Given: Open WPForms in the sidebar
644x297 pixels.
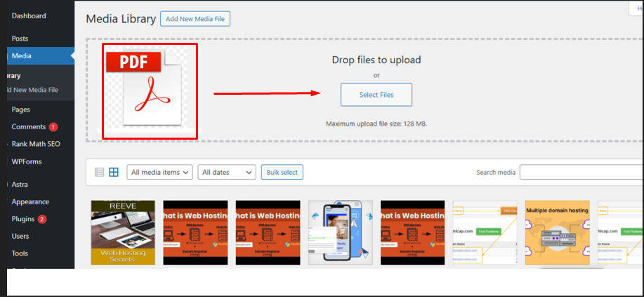Looking at the screenshot, I should tap(27, 162).
